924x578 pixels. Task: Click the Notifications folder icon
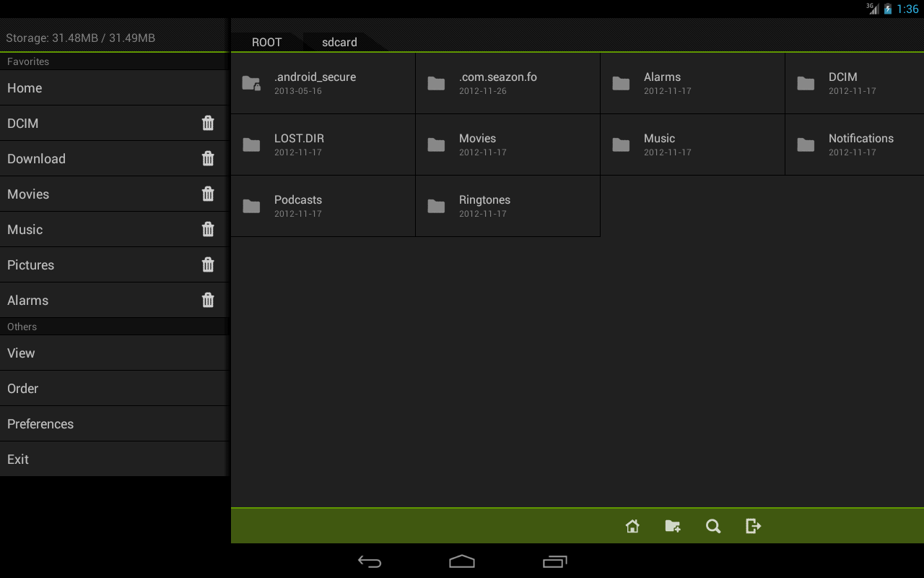[x=806, y=144]
